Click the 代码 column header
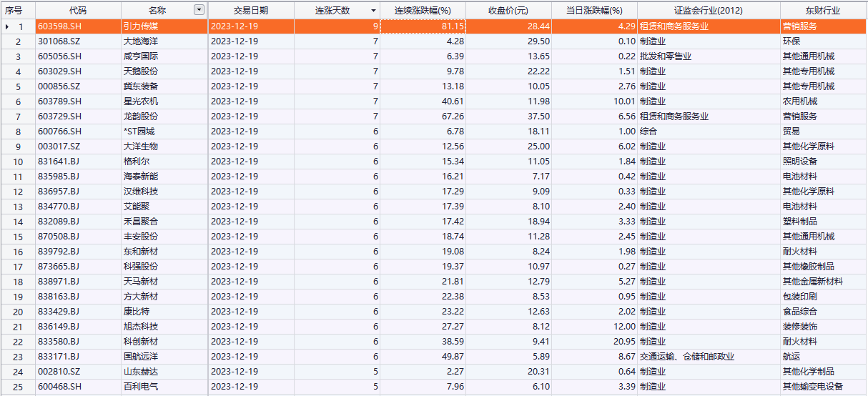 coord(79,11)
